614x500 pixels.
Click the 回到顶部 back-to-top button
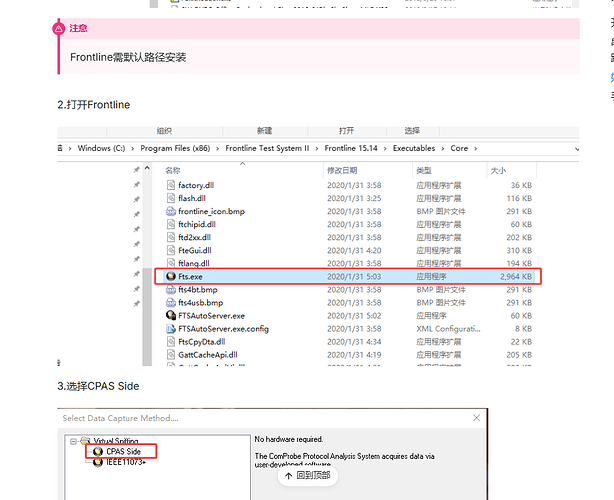pos(308,476)
